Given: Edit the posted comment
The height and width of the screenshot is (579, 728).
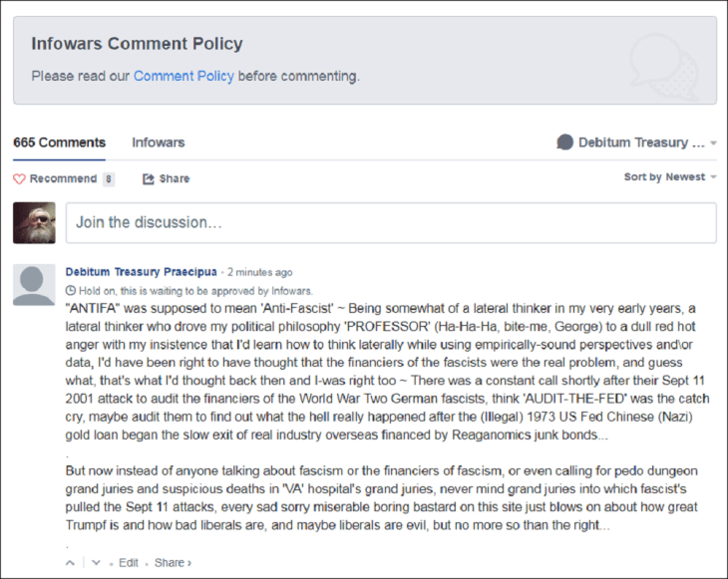Looking at the screenshot, I should click(129, 563).
